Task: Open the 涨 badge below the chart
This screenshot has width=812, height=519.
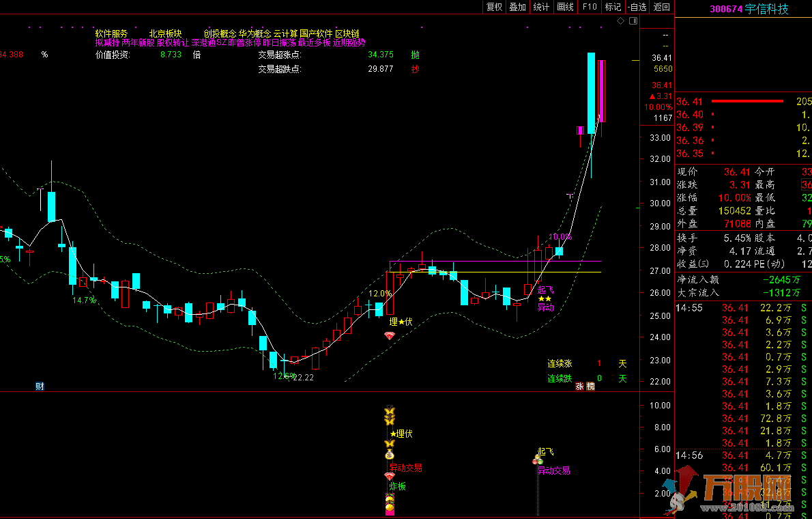Action: [x=579, y=387]
